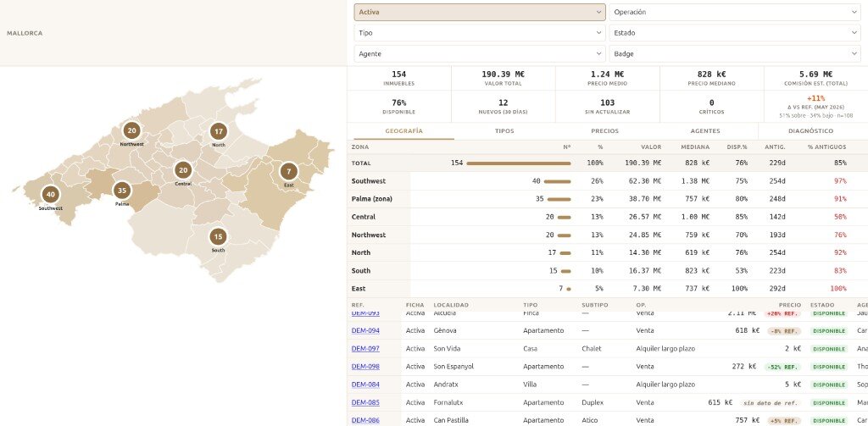Click the 154 Inmuebles stat card

(x=399, y=78)
